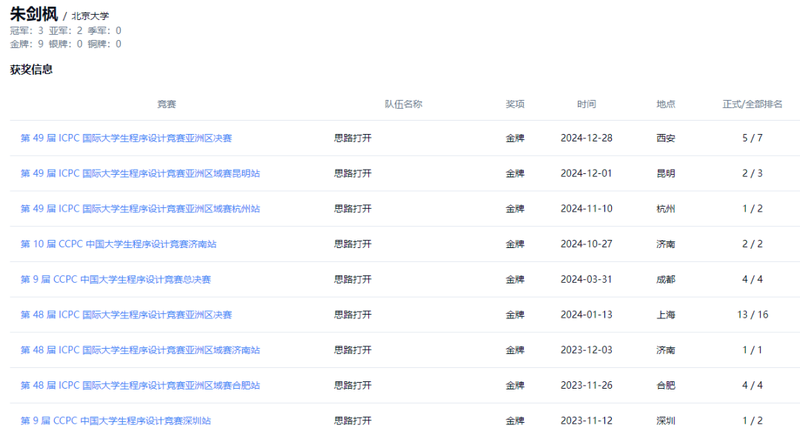Click the 队伍名称 column header
Screen dimensions: 800x442
point(403,104)
